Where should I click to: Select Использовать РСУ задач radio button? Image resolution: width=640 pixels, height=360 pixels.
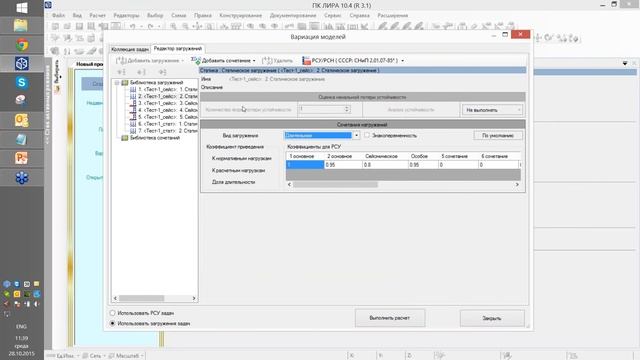pos(113,313)
